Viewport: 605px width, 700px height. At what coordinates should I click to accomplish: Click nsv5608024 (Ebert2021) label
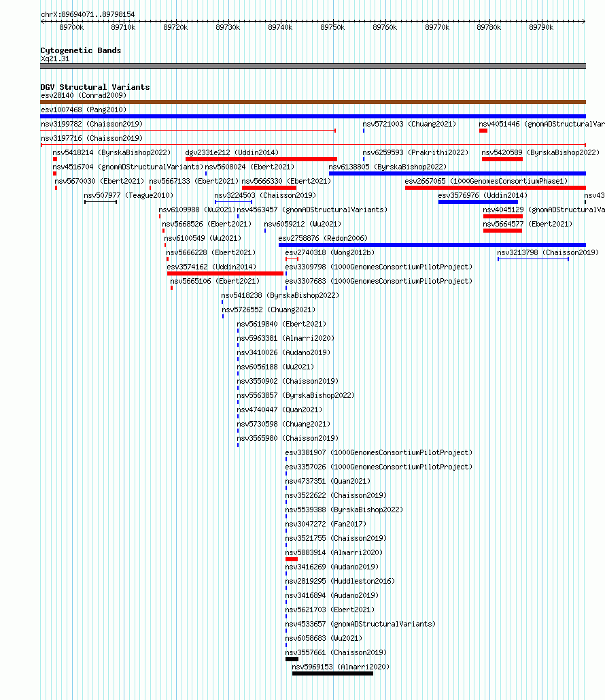coord(249,167)
